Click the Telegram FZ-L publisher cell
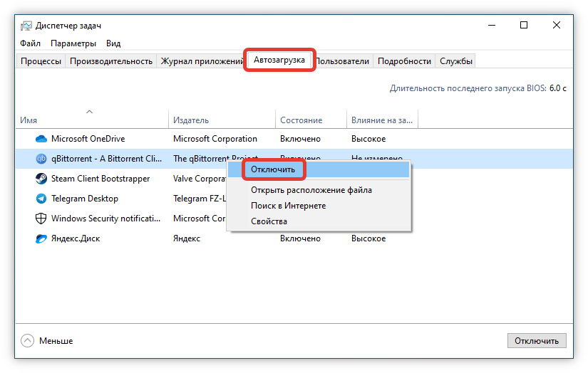This screenshot has height=373, width=588. [x=200, y=199]
